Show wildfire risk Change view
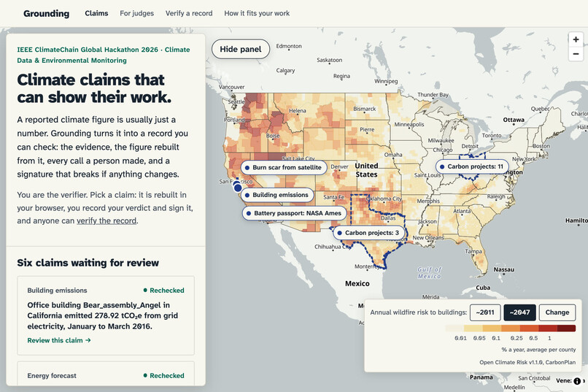Screen dimensions: 588x392 (557, 312)
